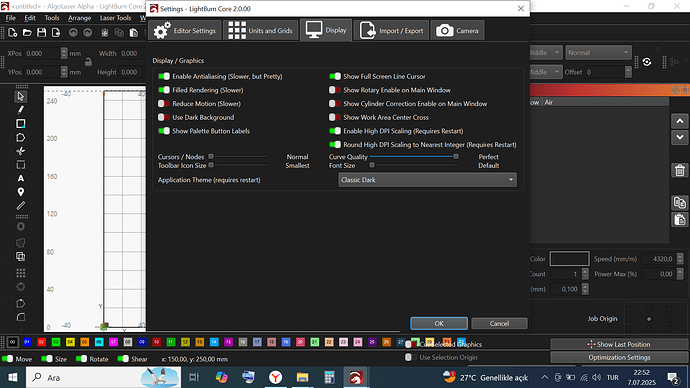This screenshot has height=388, width=690.
Task: Enable Reduce Motion (Slower) switch
Action: tap(164, 104)
